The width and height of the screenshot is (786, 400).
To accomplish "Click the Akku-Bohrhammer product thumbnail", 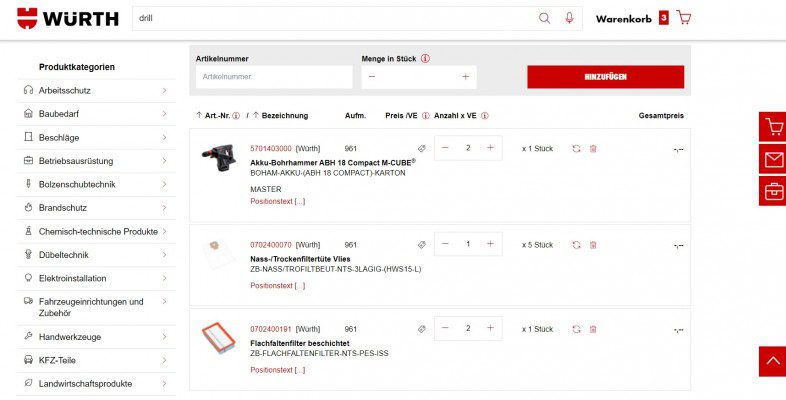I will click(219, 157).
